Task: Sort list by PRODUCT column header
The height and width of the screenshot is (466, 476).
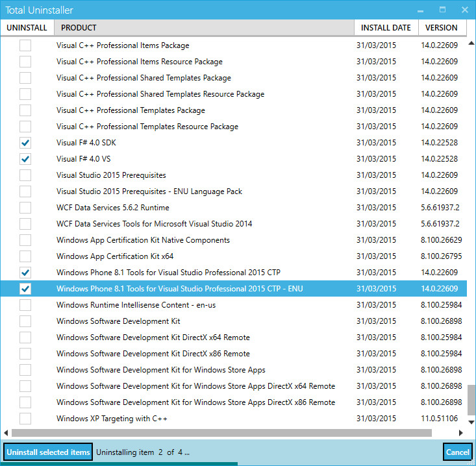Action: tap(204, 28)
